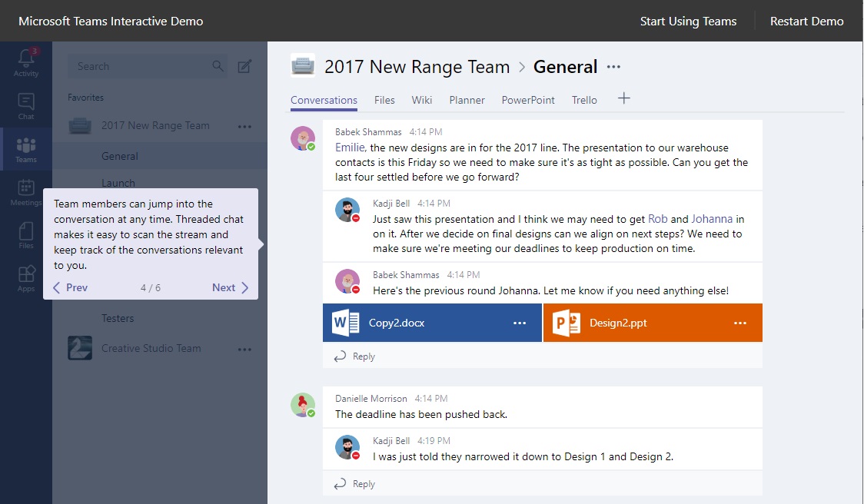
Task: Click 'The deadline has been pushed back.' message
Action: pyautogui.click(x=421, y=414)
